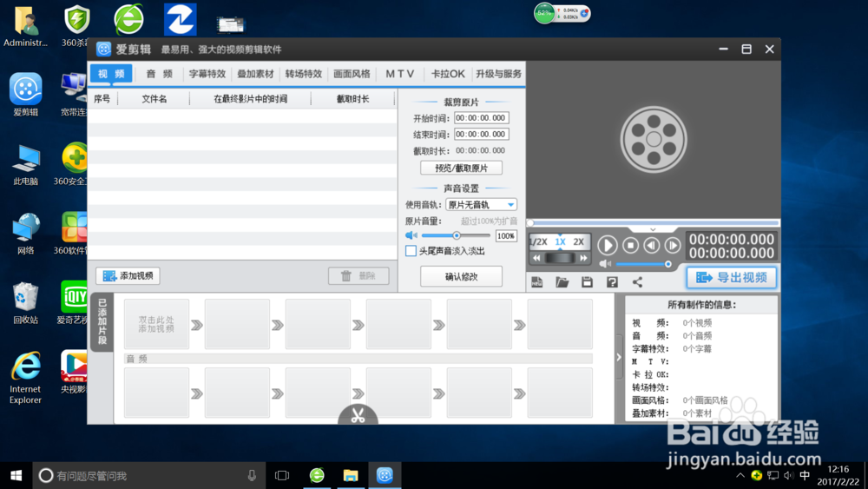
Task: Open the 字幕特效 tab
Action: (207, 74)
